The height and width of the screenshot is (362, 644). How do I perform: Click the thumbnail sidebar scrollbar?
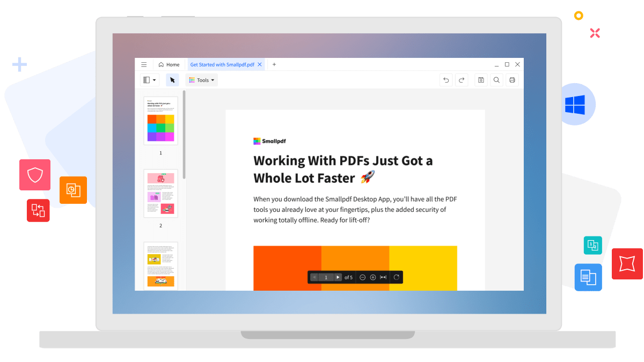(x=184, y=134)
